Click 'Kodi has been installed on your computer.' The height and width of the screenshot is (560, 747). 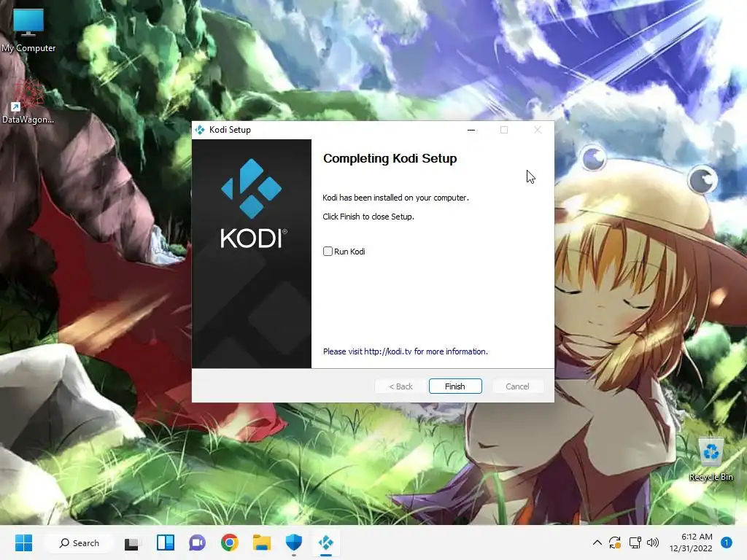point(395,198)
